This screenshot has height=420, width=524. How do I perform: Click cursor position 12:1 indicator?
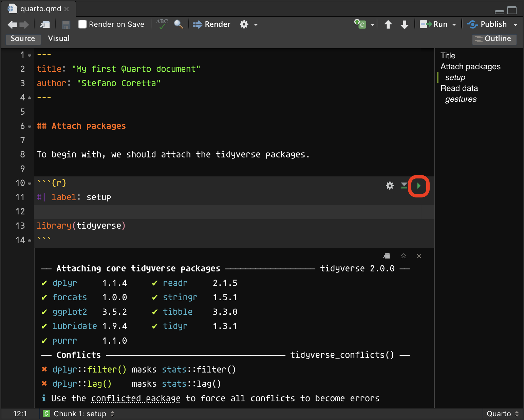pyautogui.click(x=20, y=414)
